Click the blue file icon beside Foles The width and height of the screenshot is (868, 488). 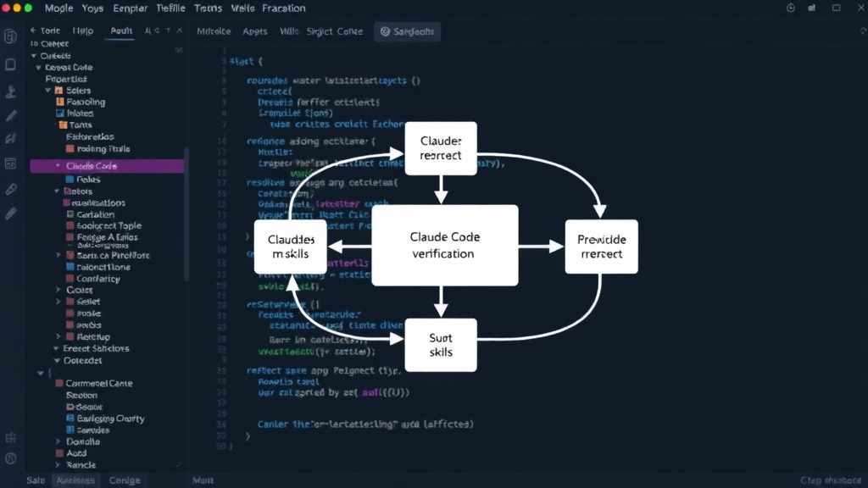pyautogui.click(x=70, y=180)
